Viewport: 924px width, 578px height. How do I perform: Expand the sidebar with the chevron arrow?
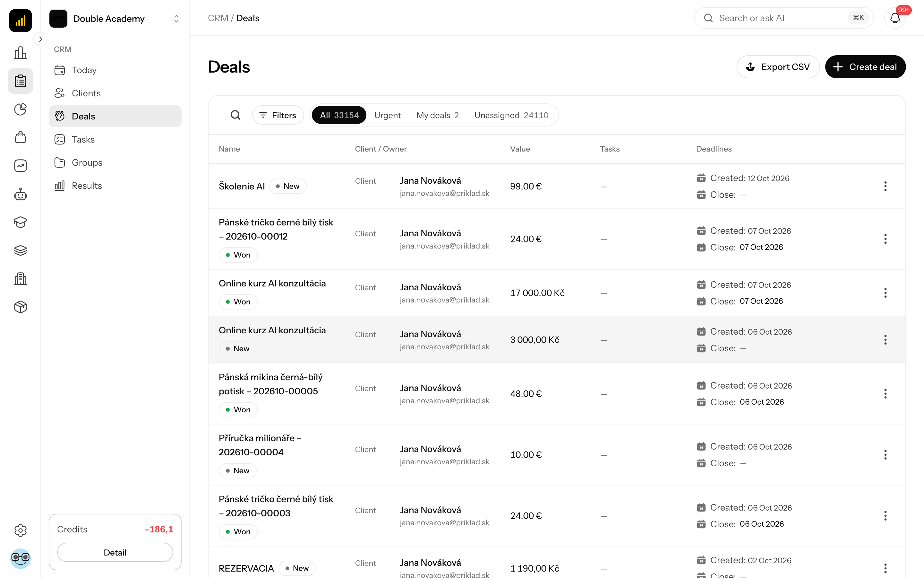pyautogui.click(x=40, y=39)
